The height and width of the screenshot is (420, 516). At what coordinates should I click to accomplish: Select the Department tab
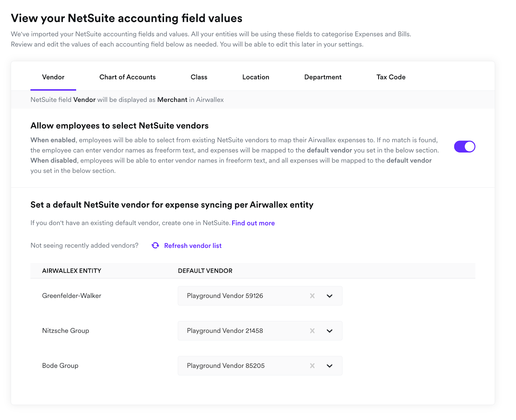322,77
